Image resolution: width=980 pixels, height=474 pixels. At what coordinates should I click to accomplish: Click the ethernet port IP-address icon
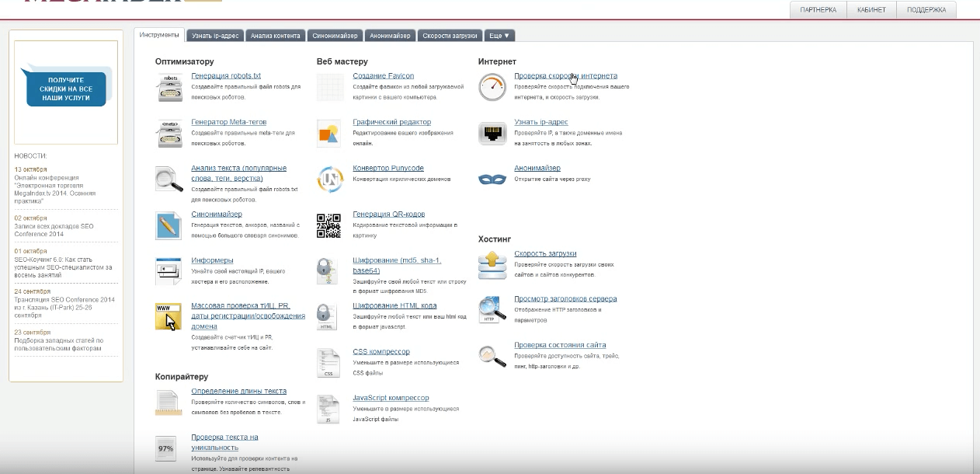(x=492, y=134)
